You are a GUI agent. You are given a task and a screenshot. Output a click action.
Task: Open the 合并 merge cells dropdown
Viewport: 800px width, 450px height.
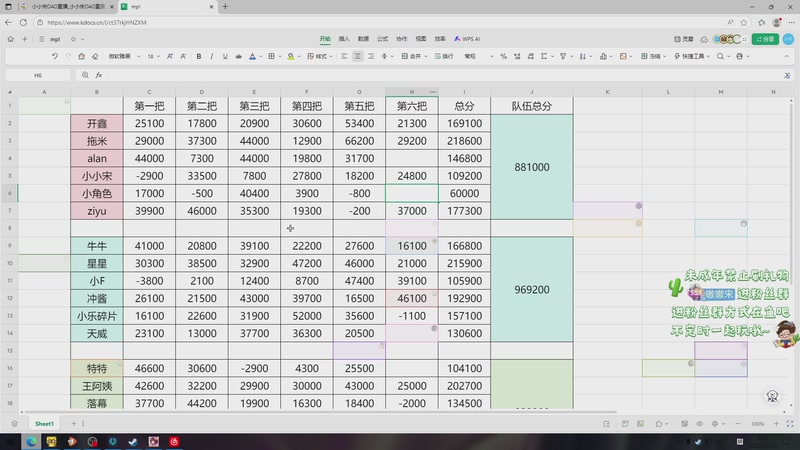point(414,56)
